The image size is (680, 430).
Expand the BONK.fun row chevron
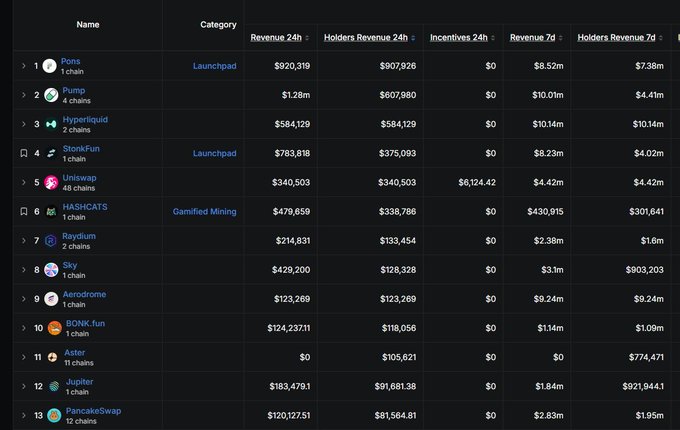pos(24,328)
